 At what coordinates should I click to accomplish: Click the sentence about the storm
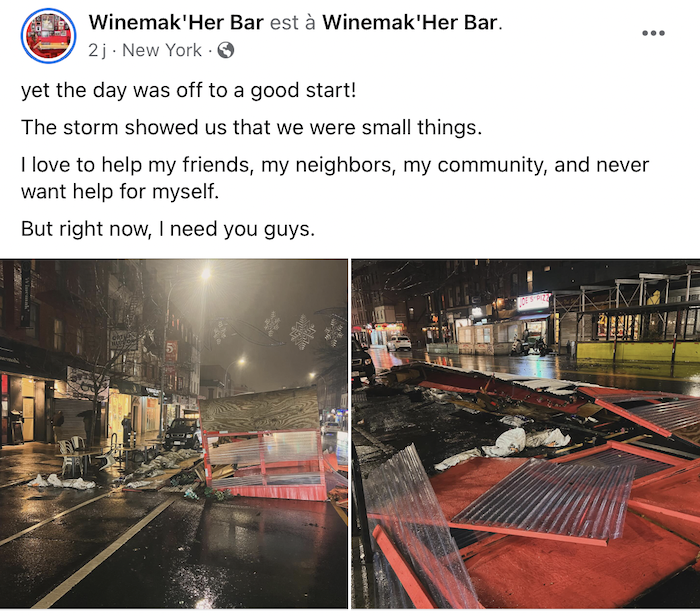(252, 128)
